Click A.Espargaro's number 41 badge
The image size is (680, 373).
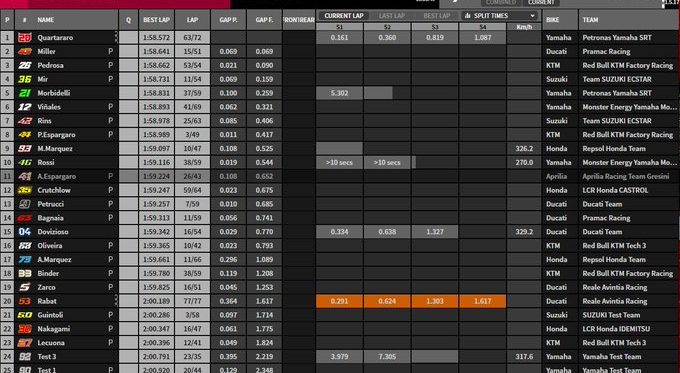pyautogui.click(x=25, y=176)
